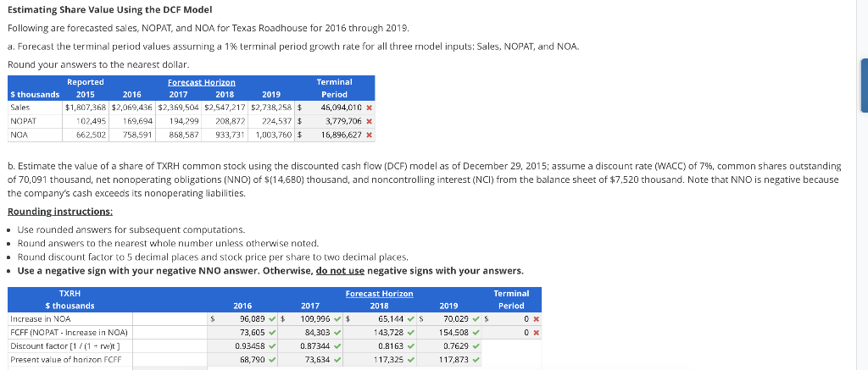Click the present value 2018 input 117,325
This screenshot has height=370, width=868.
click(379, 360)
